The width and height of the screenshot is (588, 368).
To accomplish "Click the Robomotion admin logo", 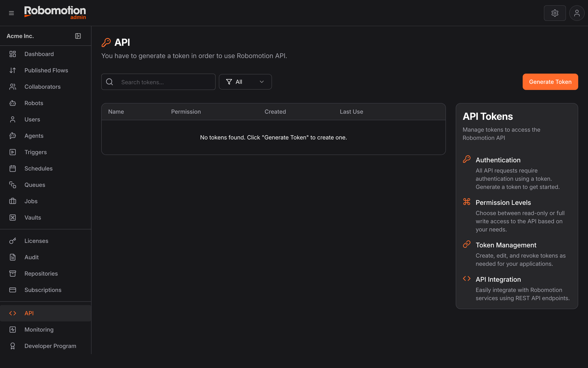I will coord(55,13).
